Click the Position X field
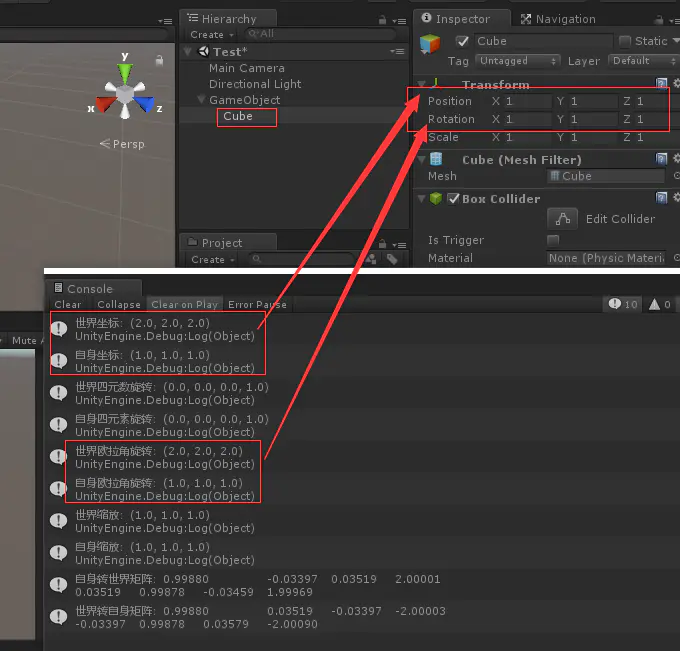Viewport: 680px width, 651px height. pos(528,101)
